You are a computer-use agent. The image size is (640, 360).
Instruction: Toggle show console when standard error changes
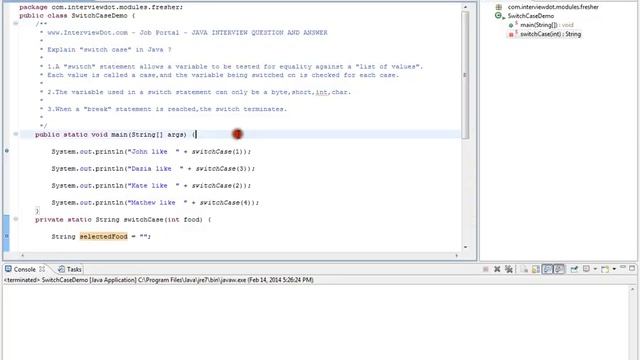tap(559, 269)
